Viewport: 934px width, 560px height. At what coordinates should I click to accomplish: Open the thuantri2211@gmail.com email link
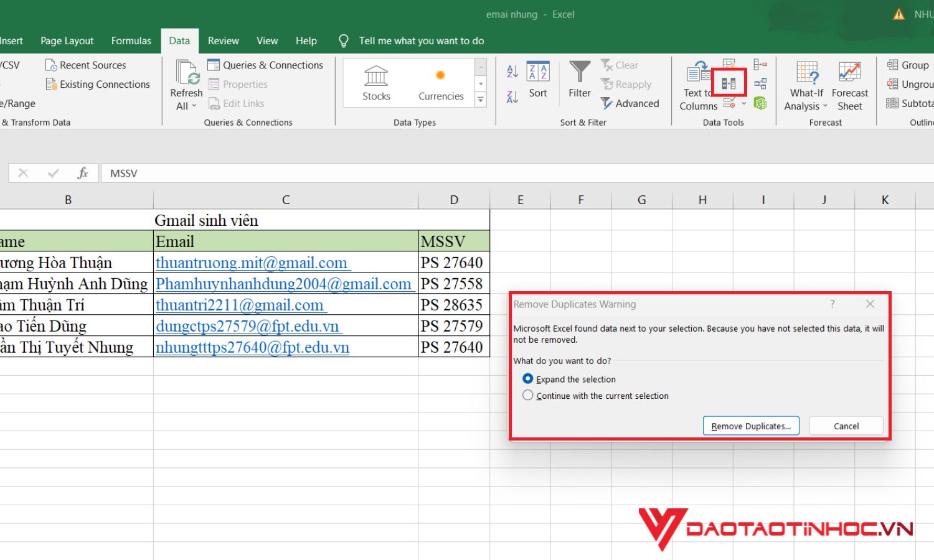point(240,305)
